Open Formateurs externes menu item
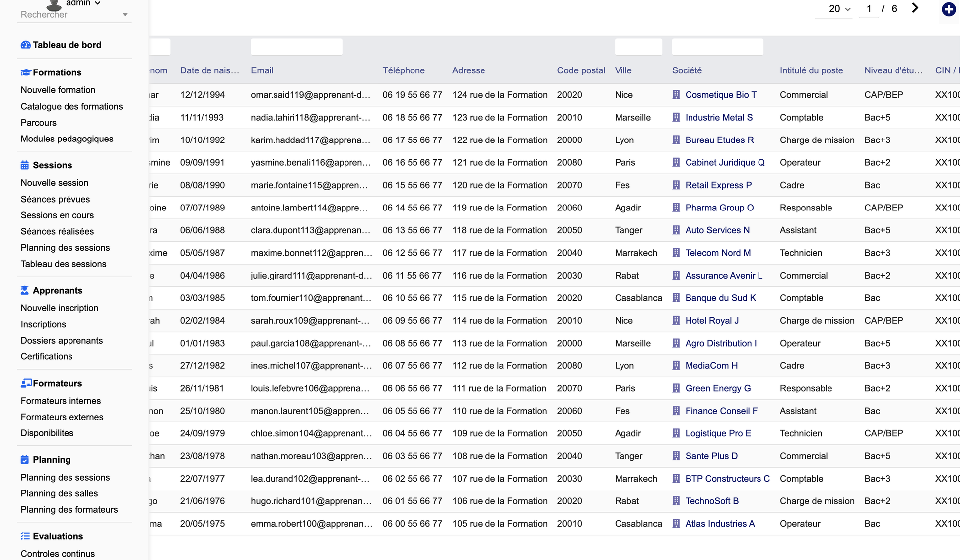This screenshot has height=560, width=966. point(62,417)
